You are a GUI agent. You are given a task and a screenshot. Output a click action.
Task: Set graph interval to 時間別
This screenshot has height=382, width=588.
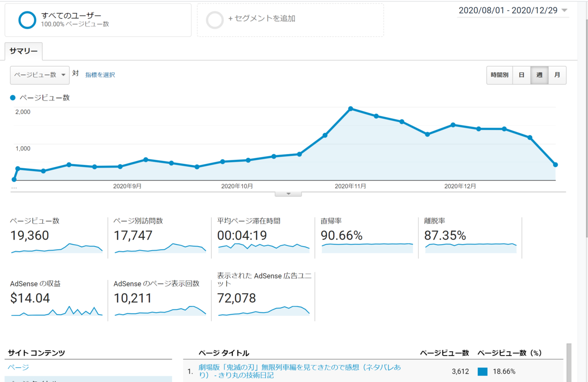coord(500,75)
